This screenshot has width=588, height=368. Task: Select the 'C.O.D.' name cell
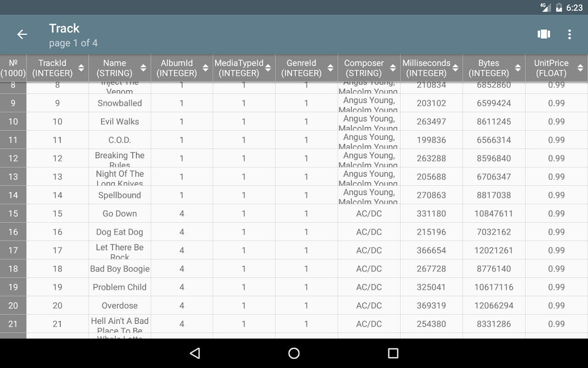[x=120, y=140]
